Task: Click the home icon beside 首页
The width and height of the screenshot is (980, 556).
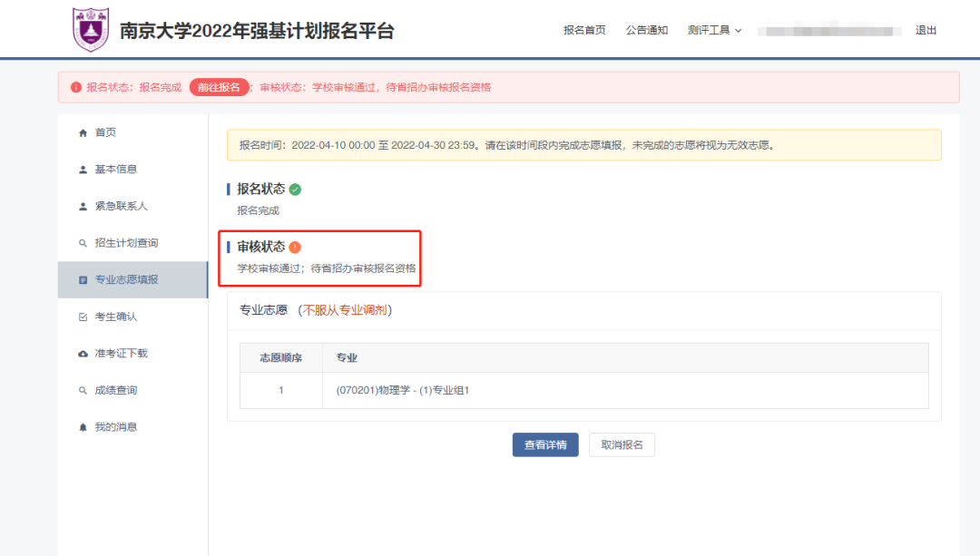Action: [83, 132]
